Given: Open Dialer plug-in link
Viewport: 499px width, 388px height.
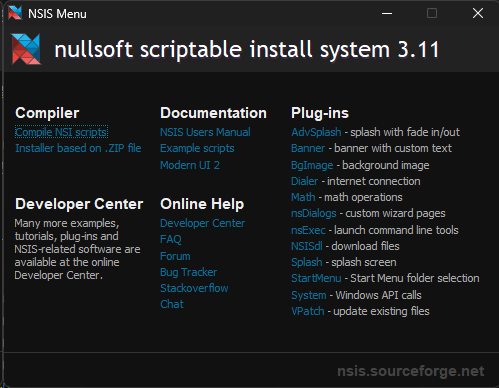Looking at the screenshot, I should [304, 181].
